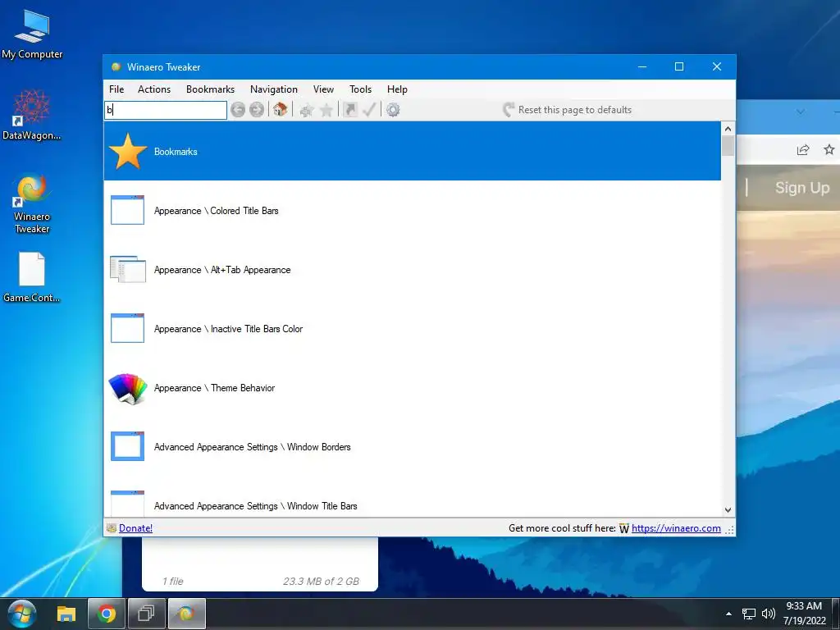840x630 pixels.
Task: Select Appearance \ Colored Title Bars
Action: 217,211
